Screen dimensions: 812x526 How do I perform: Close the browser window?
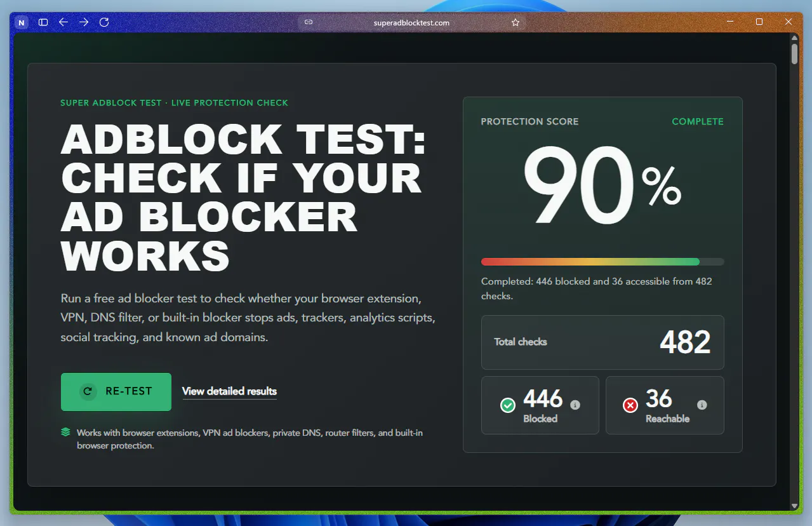(789, 22)
